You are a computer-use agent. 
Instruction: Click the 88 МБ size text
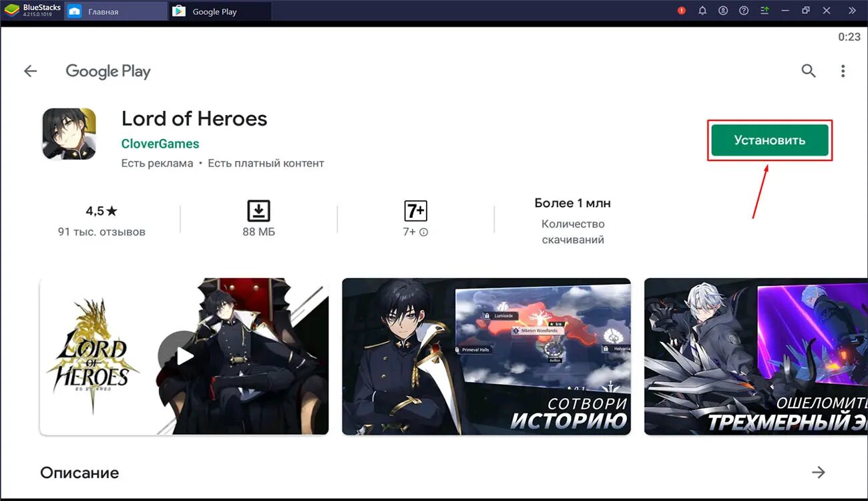click(x=258, y=232)
